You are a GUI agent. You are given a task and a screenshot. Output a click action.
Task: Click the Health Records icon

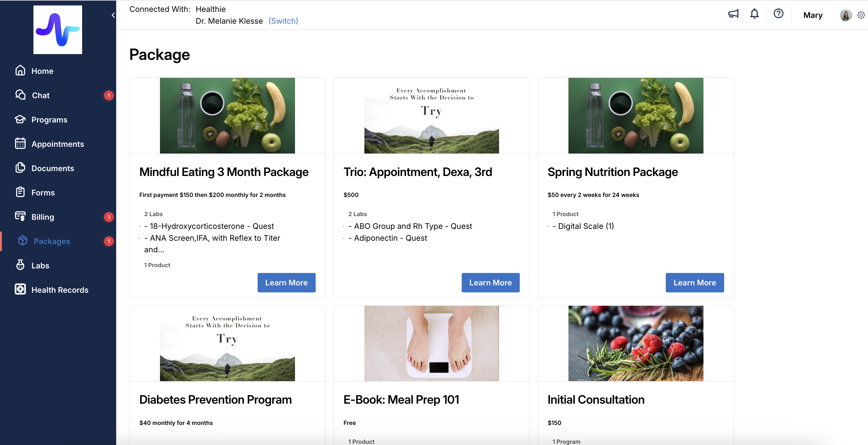[20, 289]
